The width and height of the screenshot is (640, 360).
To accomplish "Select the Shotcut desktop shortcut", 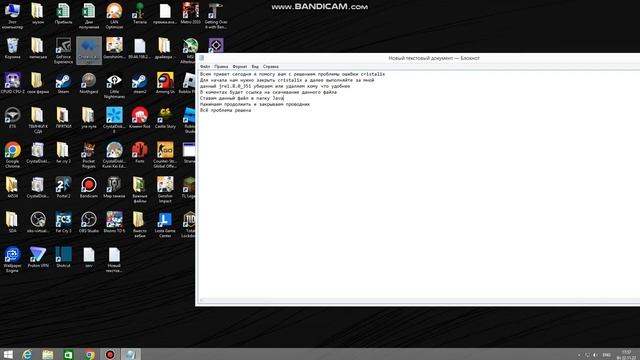I will pyautogui.click(x=63, y=257).
